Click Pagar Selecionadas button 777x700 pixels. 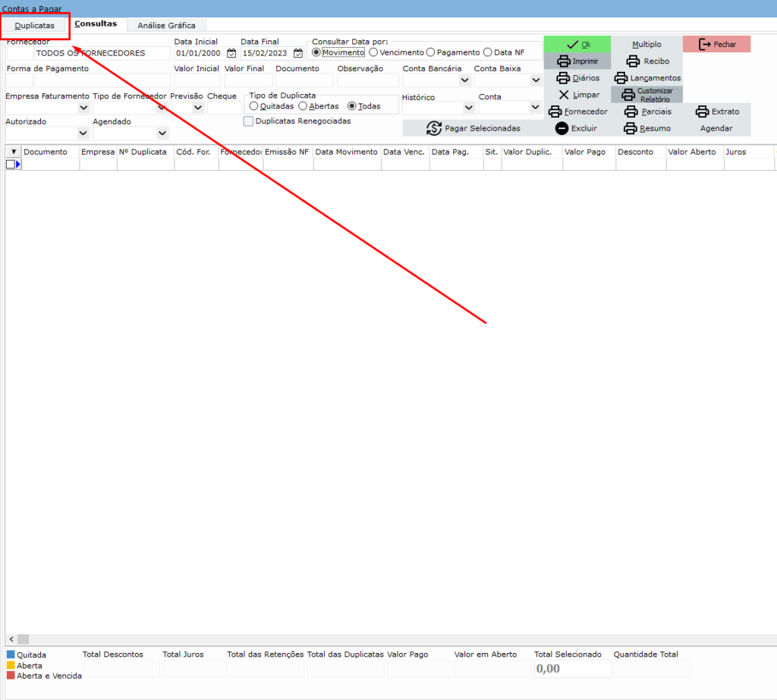pos(473,128)
